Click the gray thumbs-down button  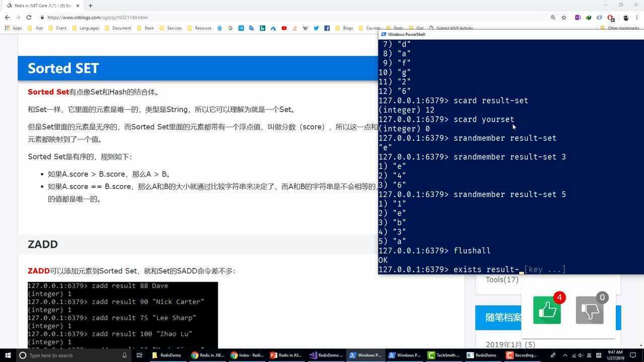coord(590,310)
